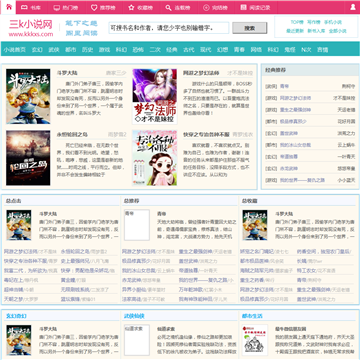
Task: Click the home icon in the top bar
Action: (x=8, y=7)
